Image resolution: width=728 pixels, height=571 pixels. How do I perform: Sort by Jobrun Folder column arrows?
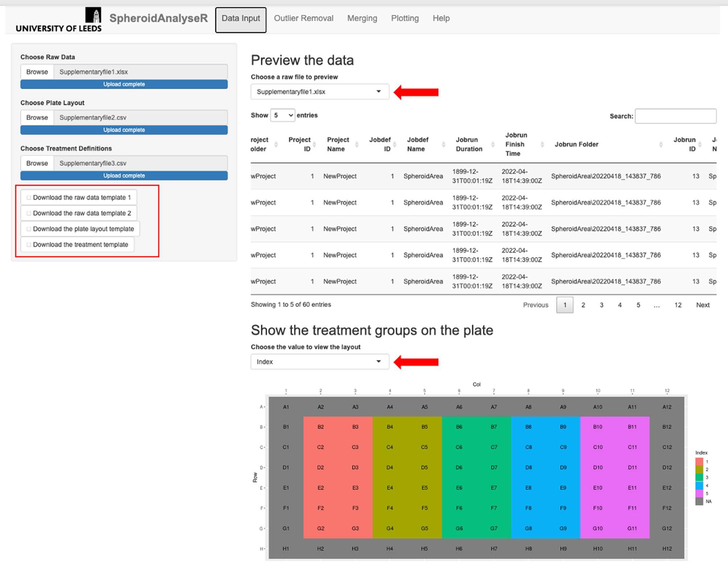[x=661, y=145]
